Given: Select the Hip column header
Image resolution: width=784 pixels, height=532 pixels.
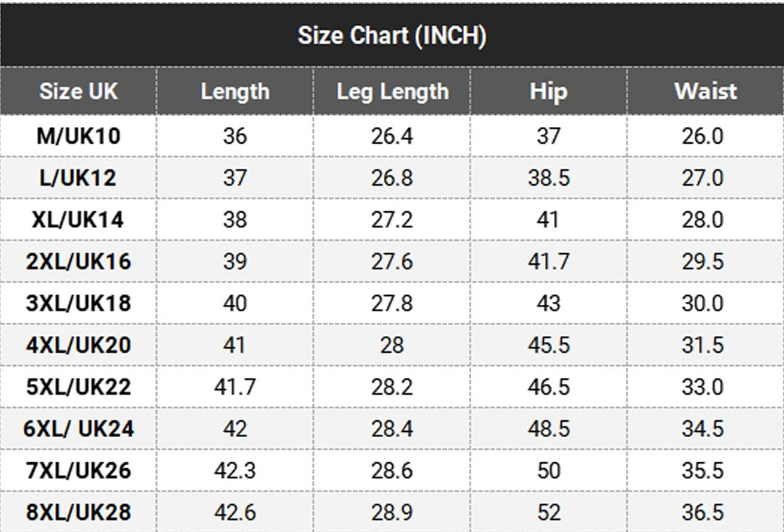Looking at the screenshot, I should pyautogui.click(x=548, y=91).
